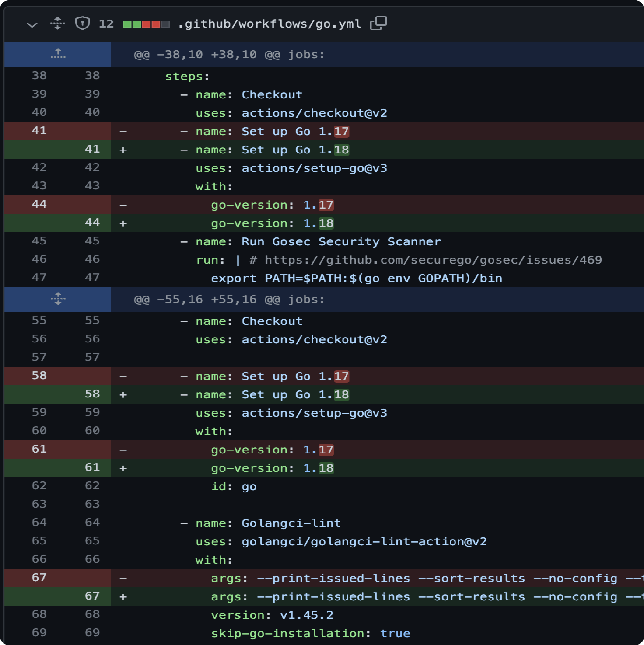
Task: Select hunk header text @@ -55,16 +55,16 @@ jobs:
Action: pos(229,300)
